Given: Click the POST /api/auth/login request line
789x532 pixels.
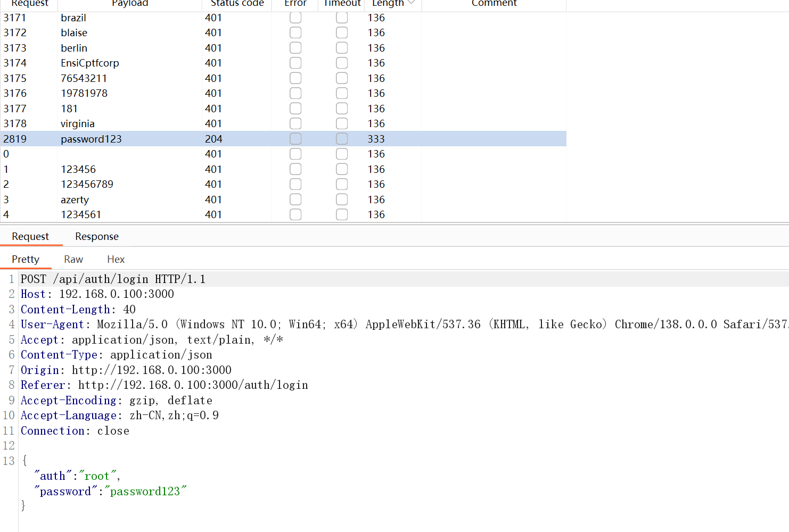Looking at the screenshot, I should pyautogui.click(x=113, y=279).
